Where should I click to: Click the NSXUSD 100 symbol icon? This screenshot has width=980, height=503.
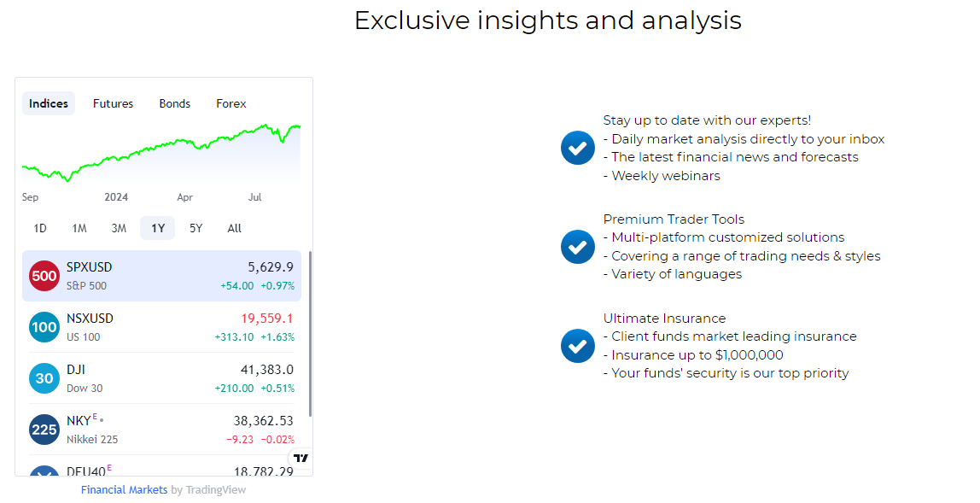coord(44,327)
